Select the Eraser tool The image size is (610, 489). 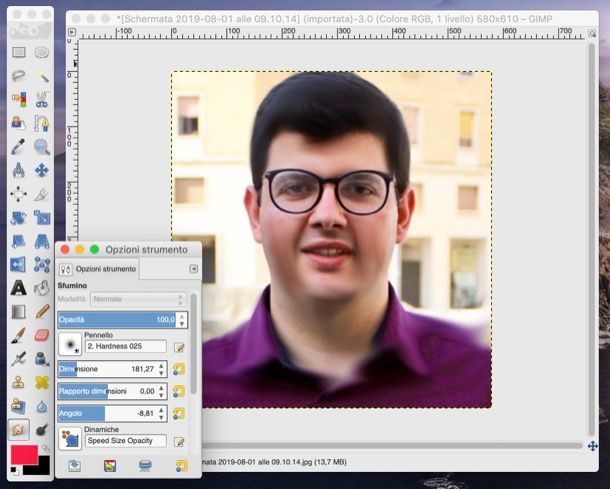[x=42, y=336]
